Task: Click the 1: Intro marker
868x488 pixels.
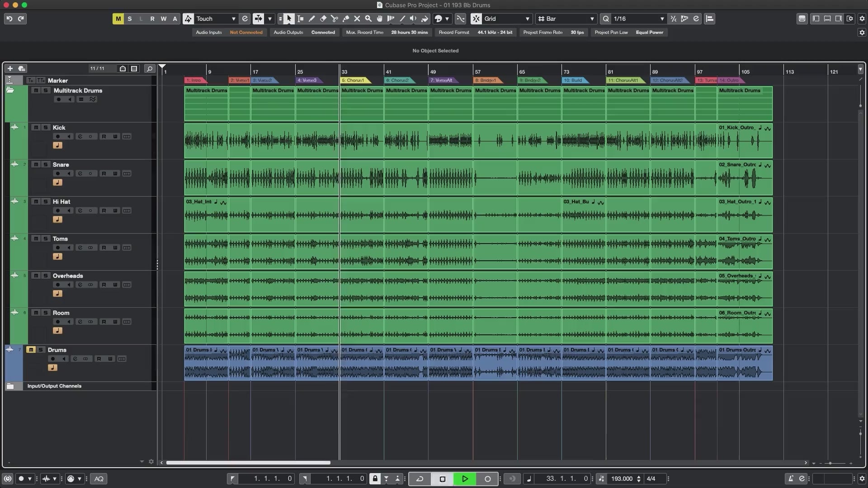Action: click(196, 80)
